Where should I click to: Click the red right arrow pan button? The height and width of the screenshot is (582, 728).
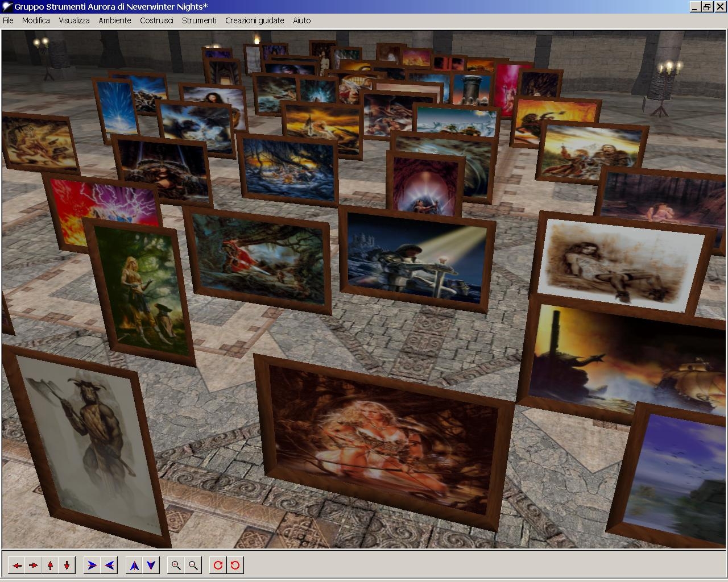34,565
